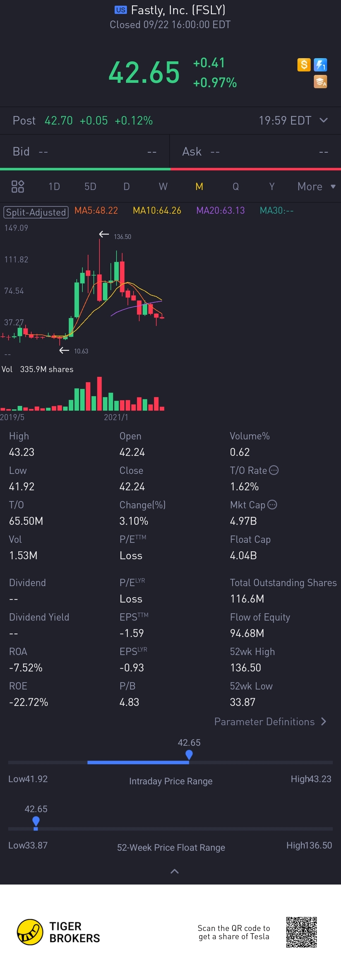The image size is (341, 980).
Task: Tap the US market flag badge
Action: (x=121, y=10)
